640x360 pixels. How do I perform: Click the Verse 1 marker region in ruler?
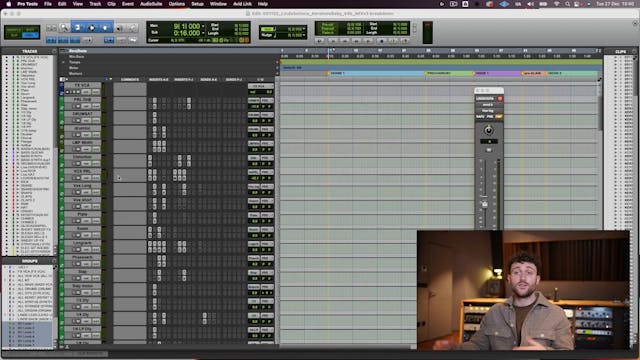tap(376, 73)
